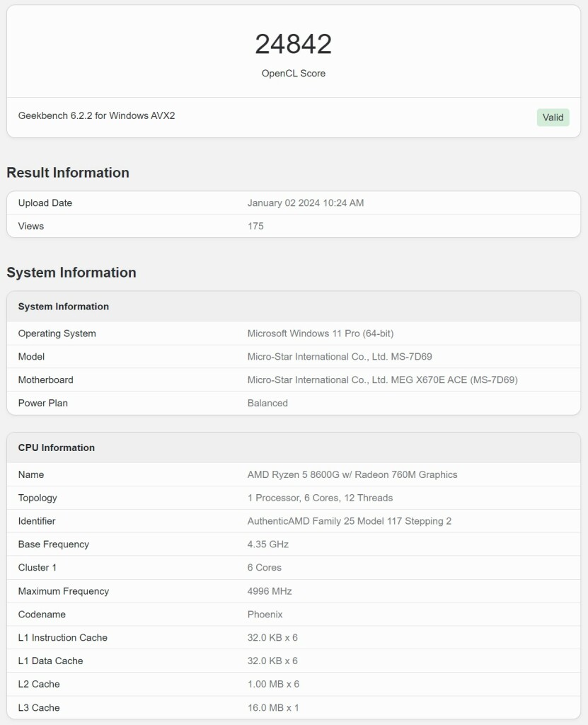Click the OpenCL score number 24842
588x725 pixels.
294,44
